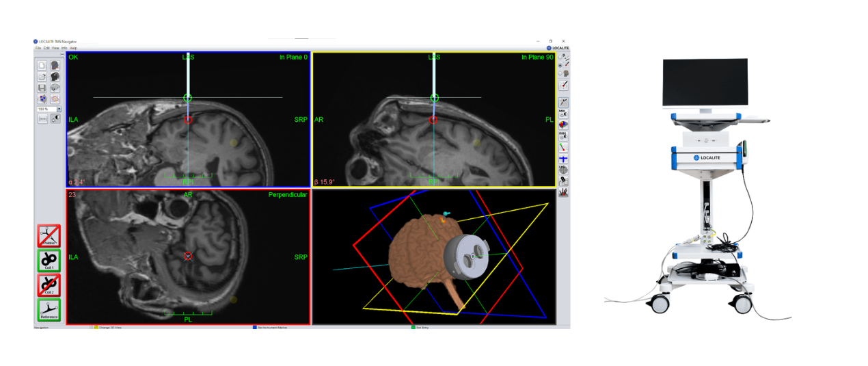Click the Open folder icon

[x=42, y=77]
